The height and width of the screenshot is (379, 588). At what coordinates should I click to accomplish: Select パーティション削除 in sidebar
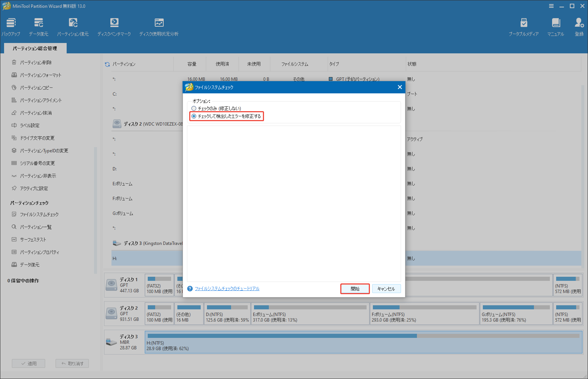pos(36,63)
